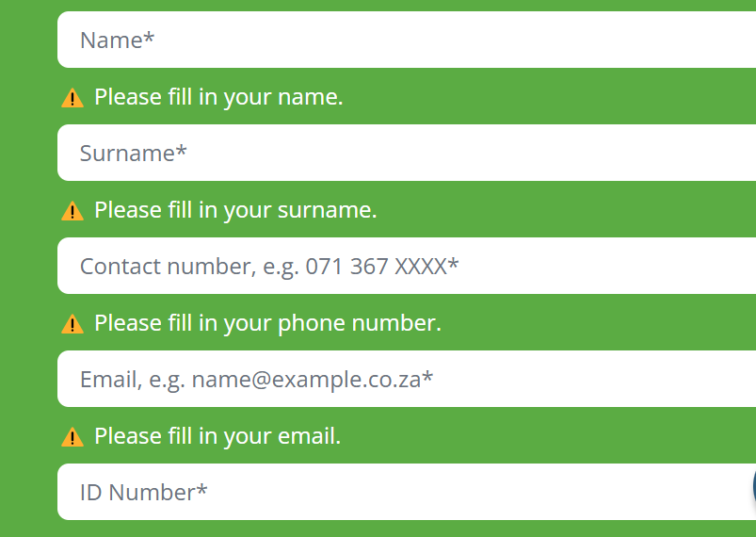The width and height of the screenshot is (756, 537).
Task: Click the 'Please fill in your name.' message
Action: [x=218, y=97]
